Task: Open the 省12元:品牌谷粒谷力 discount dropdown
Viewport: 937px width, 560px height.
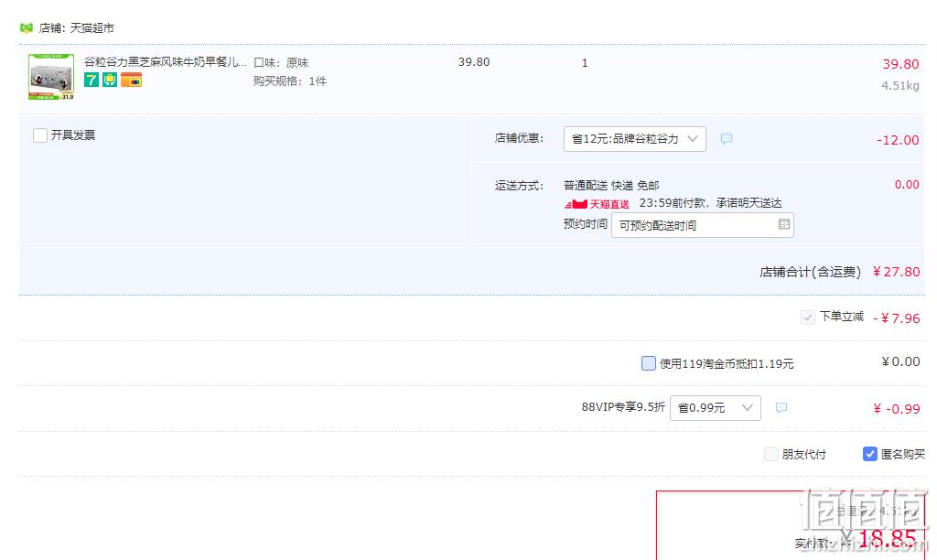Action: (635, 139)
